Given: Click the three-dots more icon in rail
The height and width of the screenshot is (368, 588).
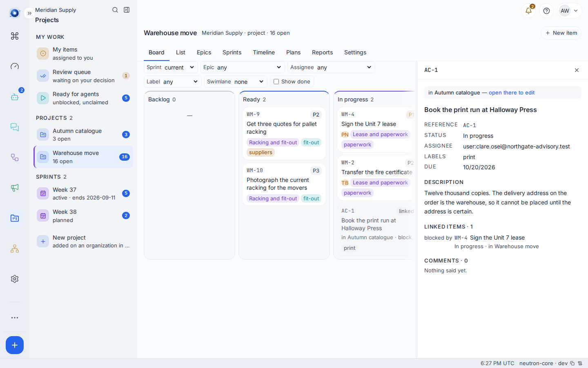Looking at the screenshot, I should tap(15, 318).
